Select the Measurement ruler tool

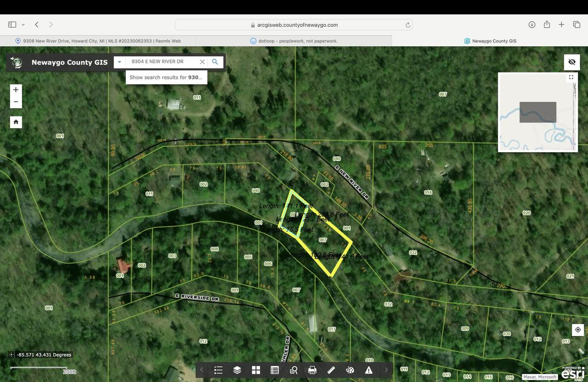(x=331, y=370)
